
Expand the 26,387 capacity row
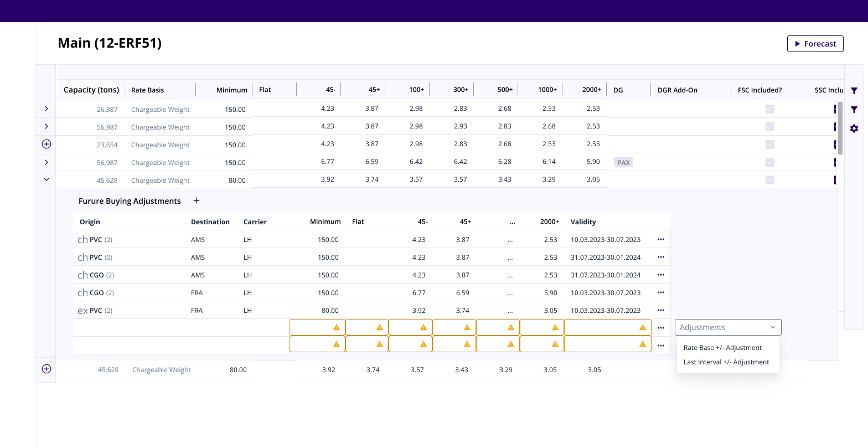point(46,109)
